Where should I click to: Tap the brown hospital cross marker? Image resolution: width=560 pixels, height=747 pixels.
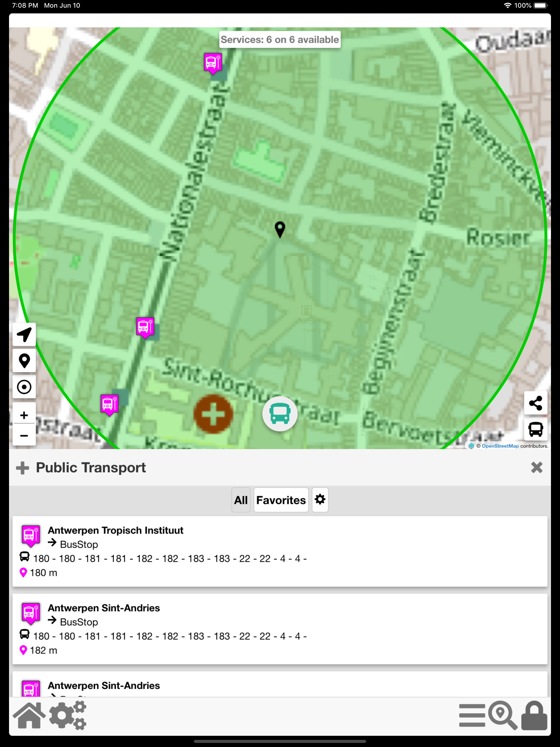213,414
